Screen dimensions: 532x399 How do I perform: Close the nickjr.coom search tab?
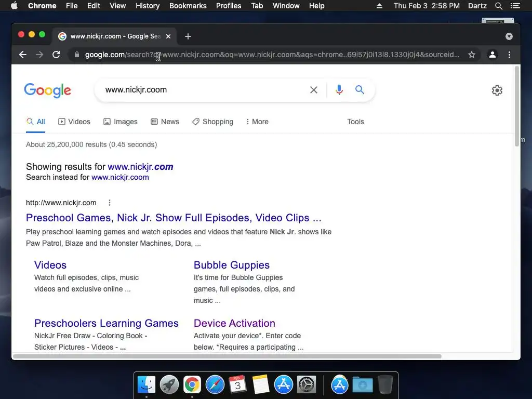(168, 36)
